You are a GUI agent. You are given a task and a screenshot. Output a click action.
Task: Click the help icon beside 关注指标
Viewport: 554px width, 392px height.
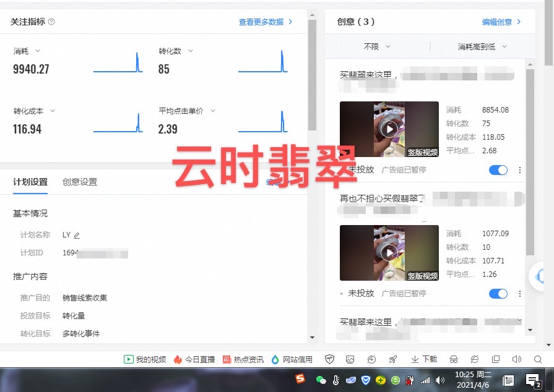click(51, 22)
